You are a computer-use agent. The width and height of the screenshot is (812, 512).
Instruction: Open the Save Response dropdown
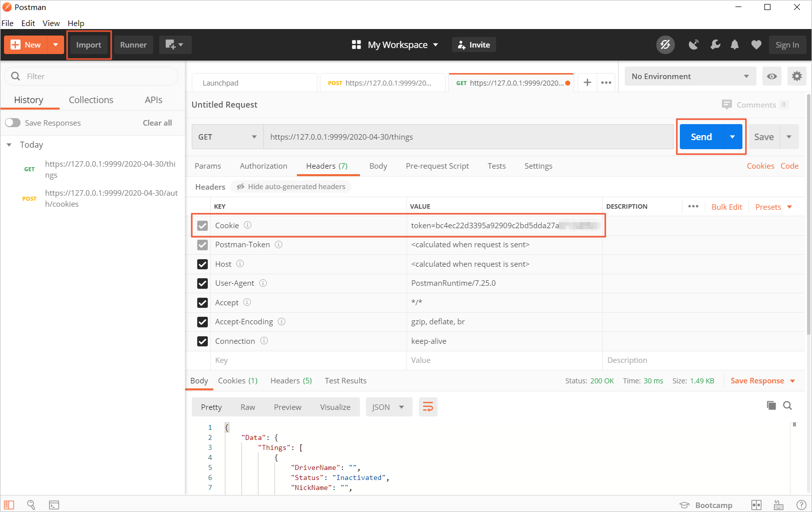(762, 381)
